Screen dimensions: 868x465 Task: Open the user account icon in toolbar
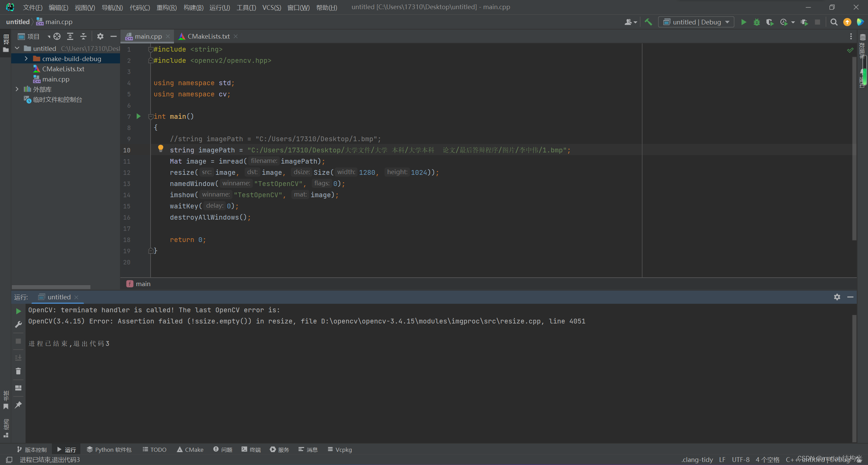(x=628, y=22)
